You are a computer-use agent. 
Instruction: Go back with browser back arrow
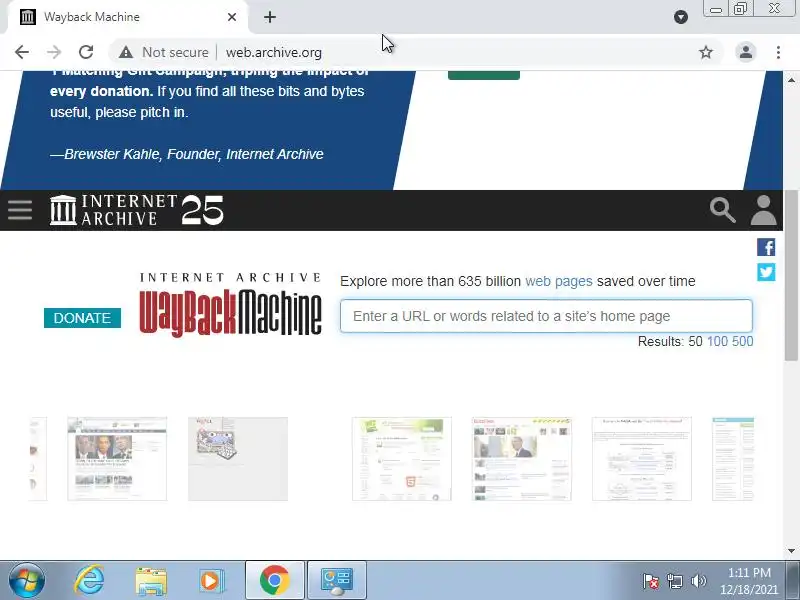22,52
